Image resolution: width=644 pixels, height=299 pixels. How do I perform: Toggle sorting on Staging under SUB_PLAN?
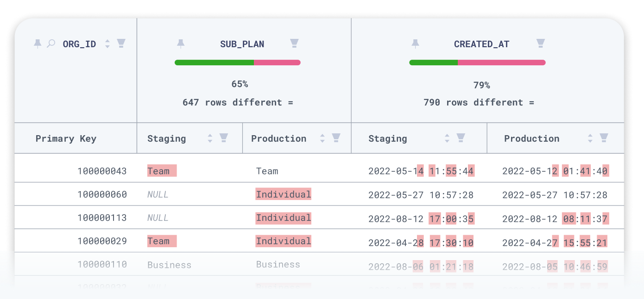tap(209, 138)
